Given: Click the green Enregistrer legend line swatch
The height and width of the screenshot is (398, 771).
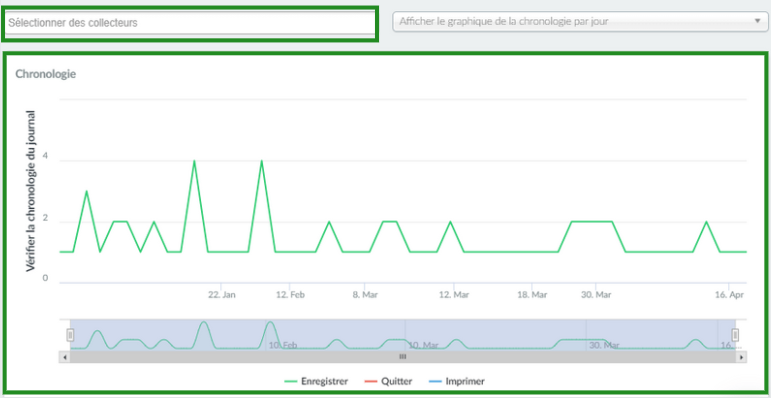Looking at the screenshot, I should (x=291, y=382).
